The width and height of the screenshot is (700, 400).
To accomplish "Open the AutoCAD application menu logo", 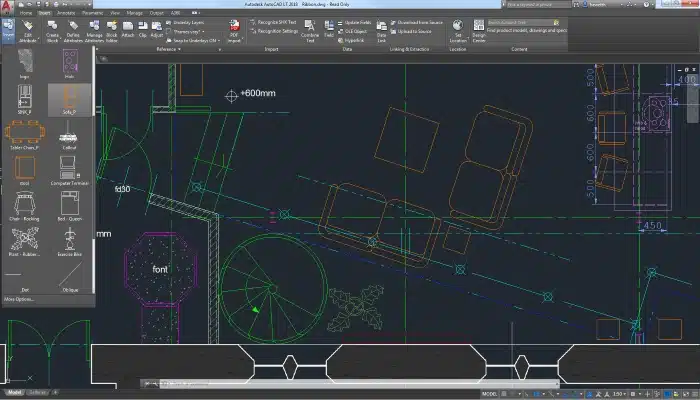I will (x=7, y=7).
